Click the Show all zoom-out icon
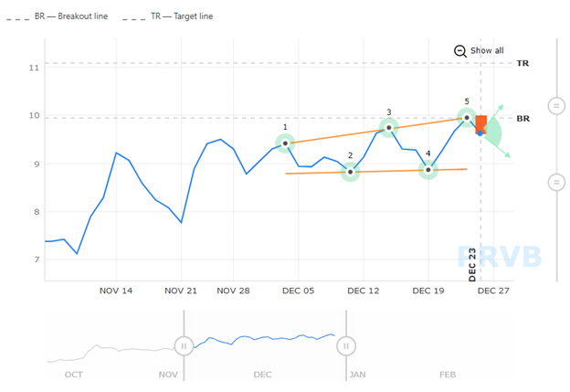This screenshot has height=392, width=570. [x=459, y=51]
